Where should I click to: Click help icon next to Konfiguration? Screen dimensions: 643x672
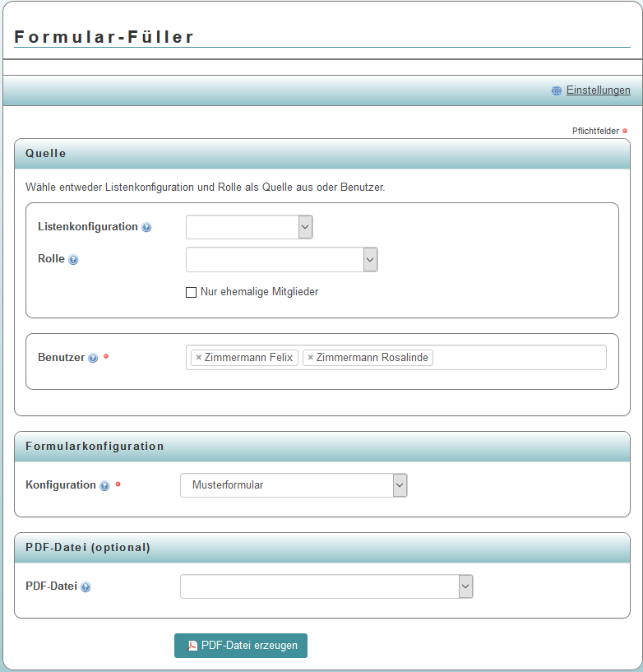click(x=104, y=485)
